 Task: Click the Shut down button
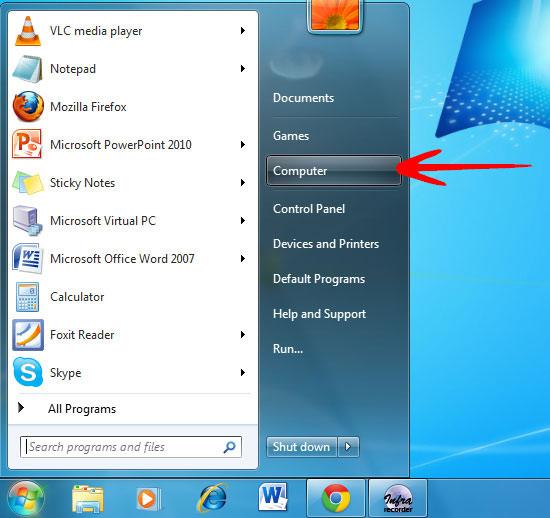coord(302,446)
